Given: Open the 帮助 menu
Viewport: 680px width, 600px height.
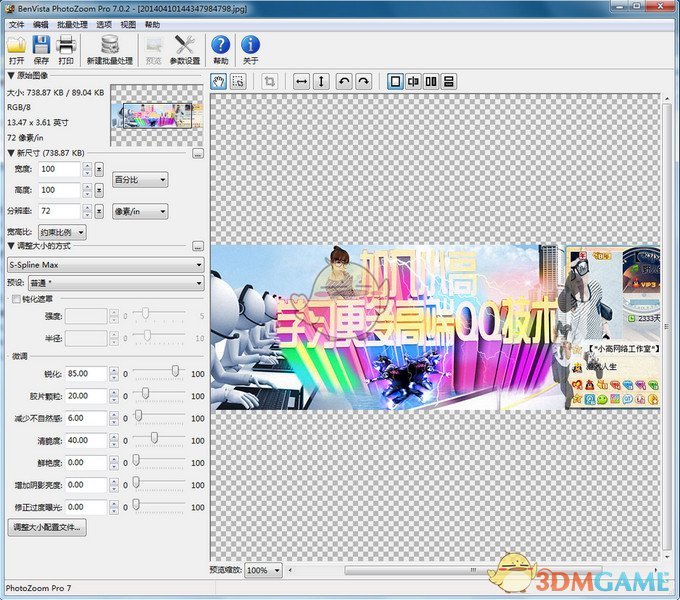Looking at the screenshot, I should [x=152, y=25].
